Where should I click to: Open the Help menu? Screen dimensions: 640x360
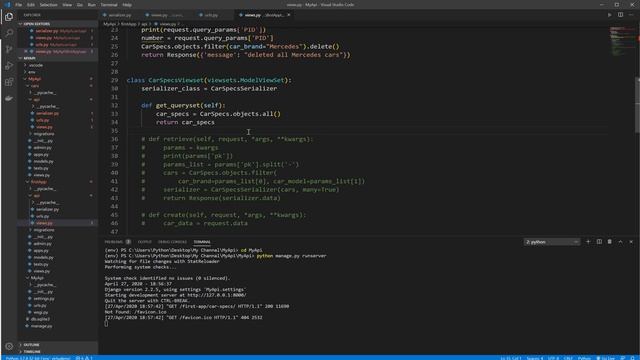pyautogui.click(x=127, y=4)
